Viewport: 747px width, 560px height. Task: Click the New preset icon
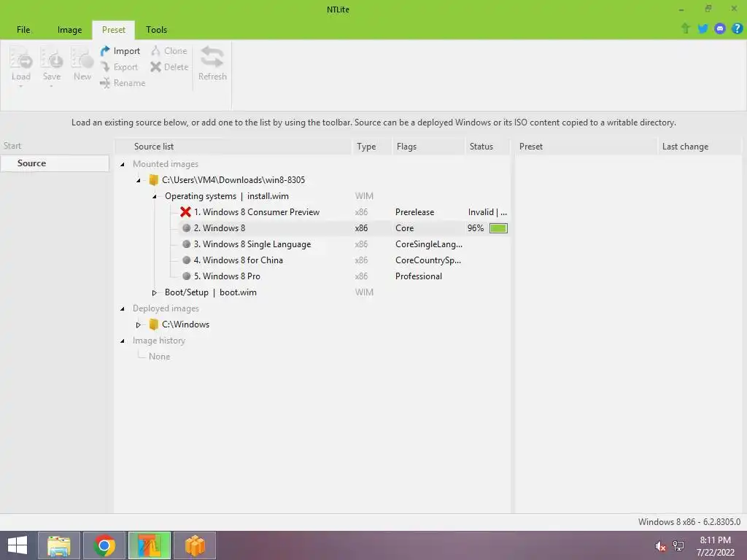click(82, 59)
